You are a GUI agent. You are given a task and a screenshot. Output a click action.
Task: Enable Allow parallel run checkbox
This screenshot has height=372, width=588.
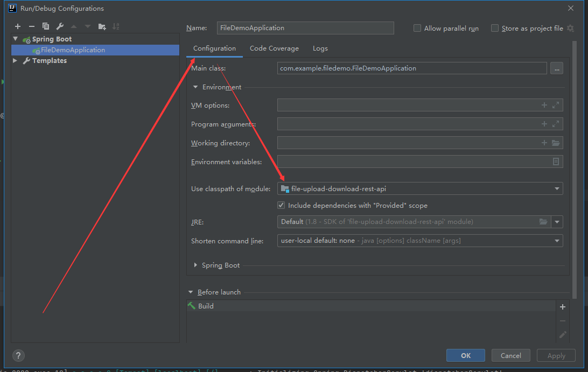coord(417,28)
